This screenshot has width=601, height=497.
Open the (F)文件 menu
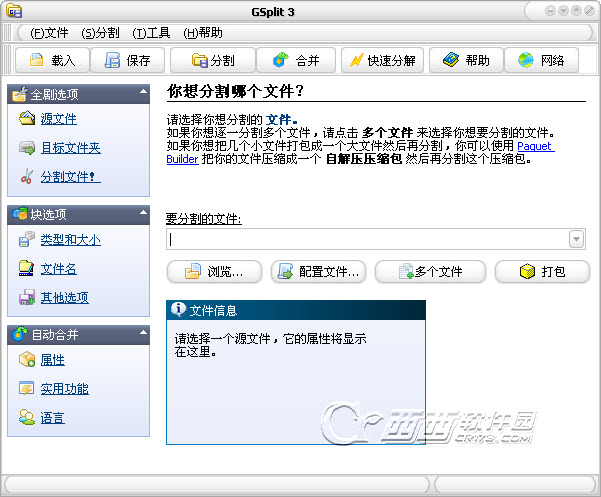click(49, 33)
